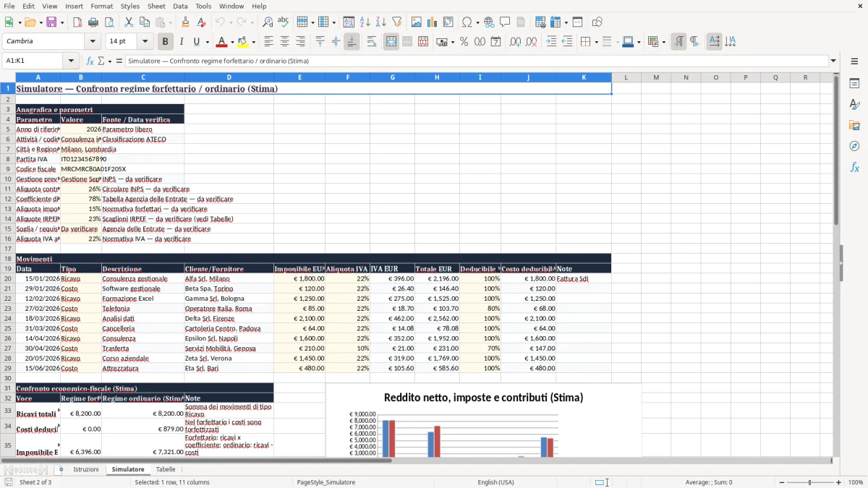
Task: Open the font color dropdown arrow
Action: (x=232, y=42)
